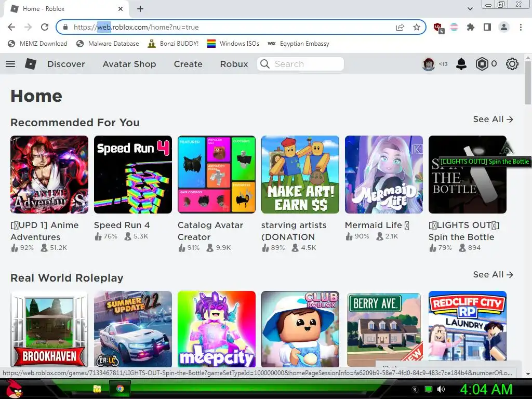
Task: See All for Recommended For You
Action: pyautogui.click(x=493, y=119)
